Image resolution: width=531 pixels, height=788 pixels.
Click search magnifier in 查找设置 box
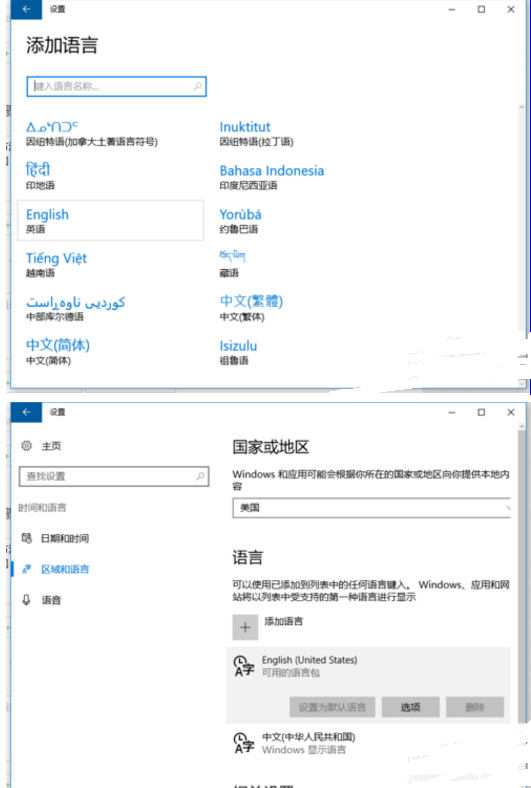(200, 476)
